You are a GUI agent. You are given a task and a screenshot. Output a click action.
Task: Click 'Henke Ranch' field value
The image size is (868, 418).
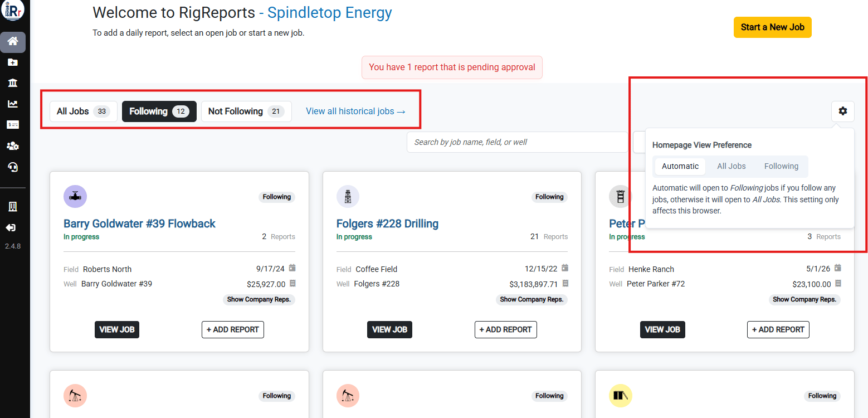point(651,269)
